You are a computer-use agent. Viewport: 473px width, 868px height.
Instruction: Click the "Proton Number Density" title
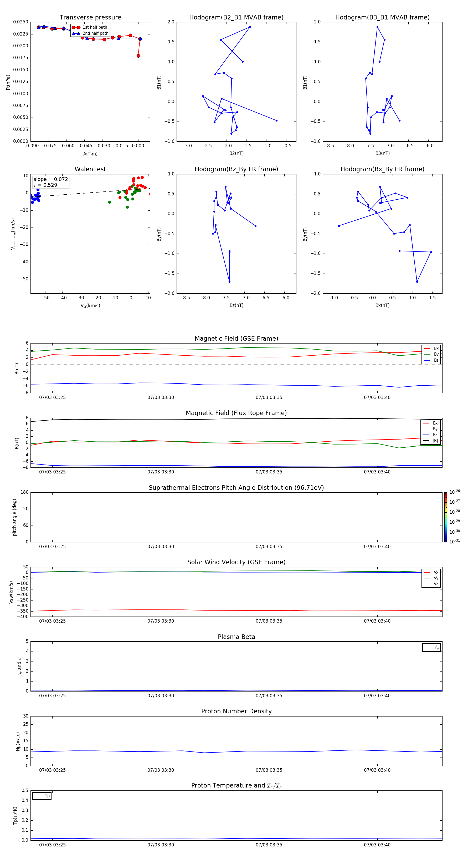pyautogui.click(x=236, y=711)
